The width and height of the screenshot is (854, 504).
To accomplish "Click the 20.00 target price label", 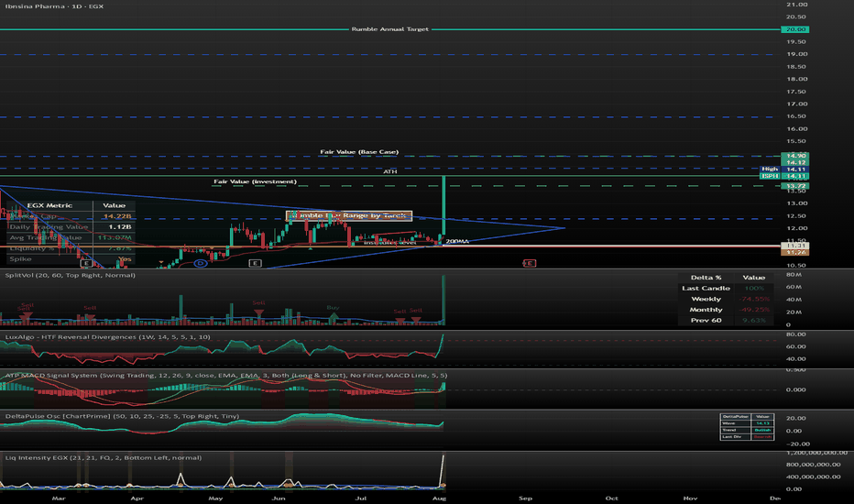I will [x=795, y=29].
